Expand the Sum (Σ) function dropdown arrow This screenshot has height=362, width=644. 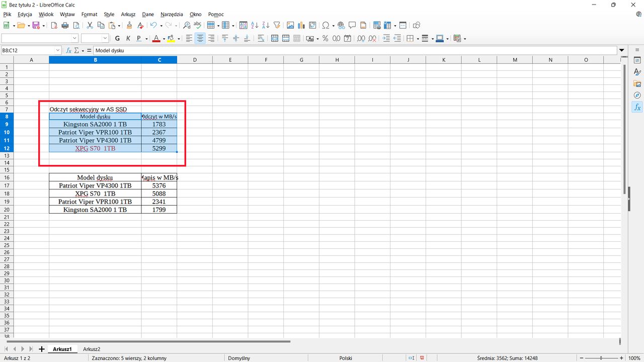83,50
